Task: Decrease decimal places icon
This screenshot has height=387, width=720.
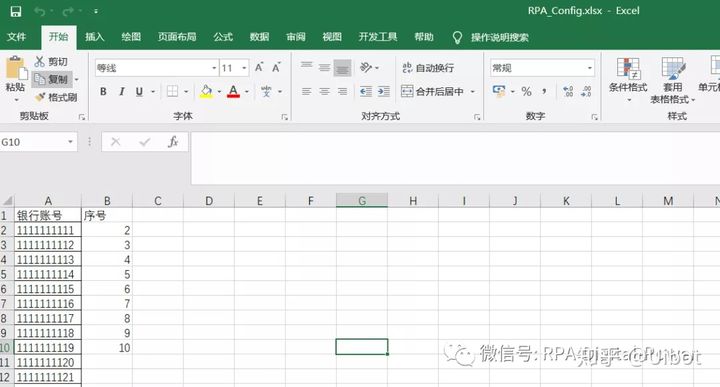Action: (x=586, y=91)
